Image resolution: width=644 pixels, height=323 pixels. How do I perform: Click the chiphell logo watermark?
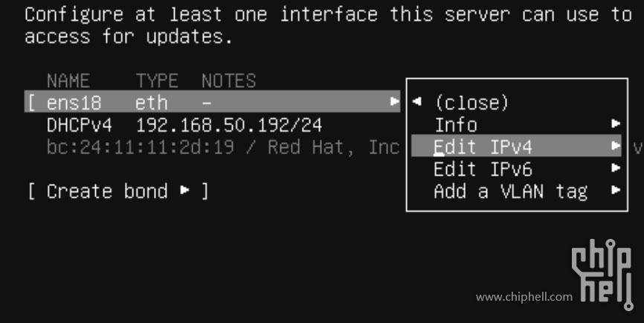coord(602,275)
